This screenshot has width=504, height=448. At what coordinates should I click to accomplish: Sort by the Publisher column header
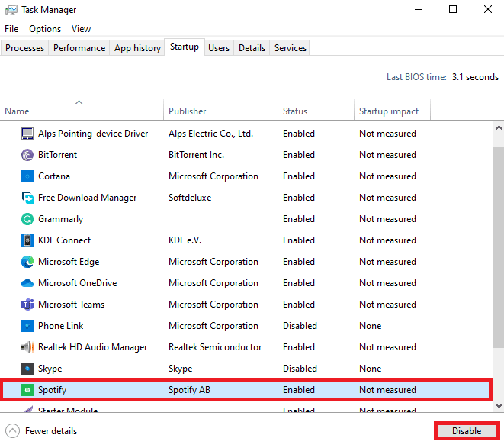[220, 109]
